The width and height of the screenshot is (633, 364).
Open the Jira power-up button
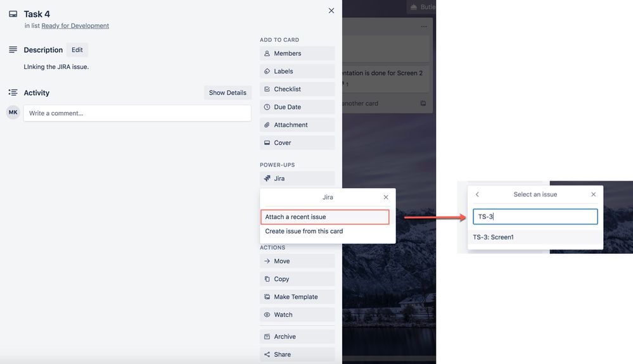[x=297, y=179]
